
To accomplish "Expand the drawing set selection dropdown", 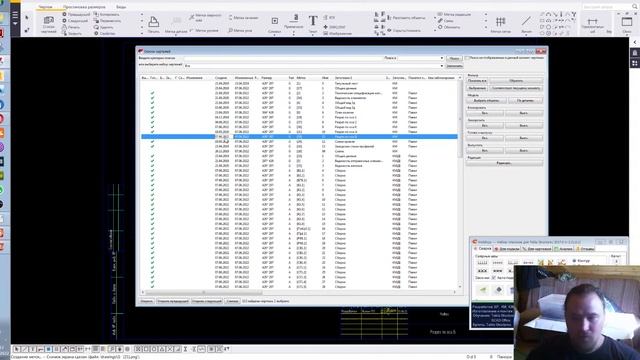I will 442,66.
